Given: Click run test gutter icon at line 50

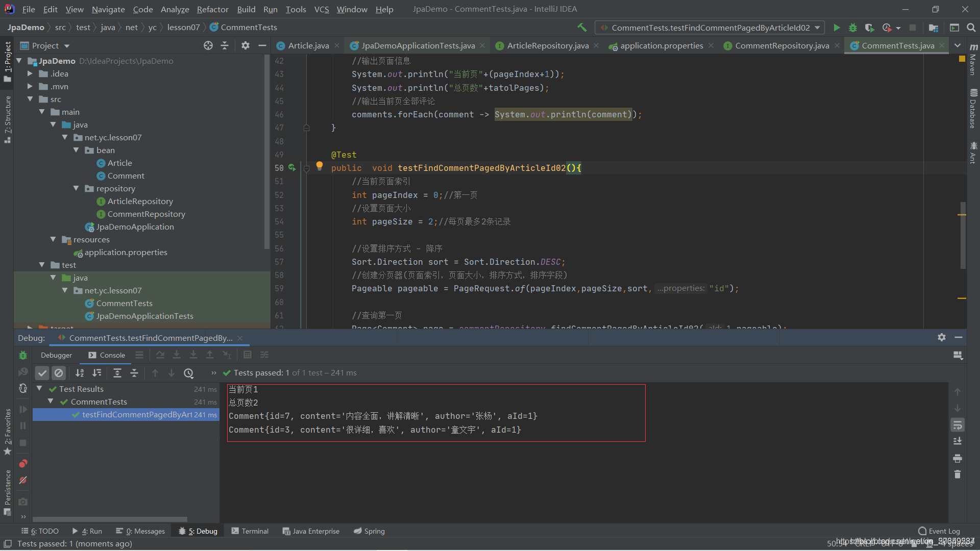Looking at the screenshot, I should (x=292, y=167).
